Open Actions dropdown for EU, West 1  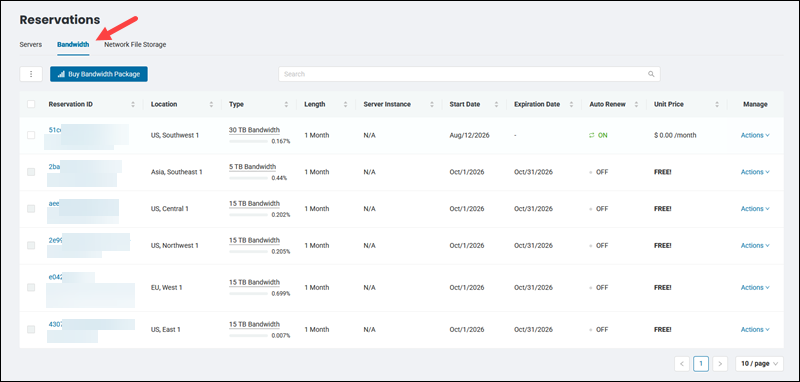pos(755,287)
